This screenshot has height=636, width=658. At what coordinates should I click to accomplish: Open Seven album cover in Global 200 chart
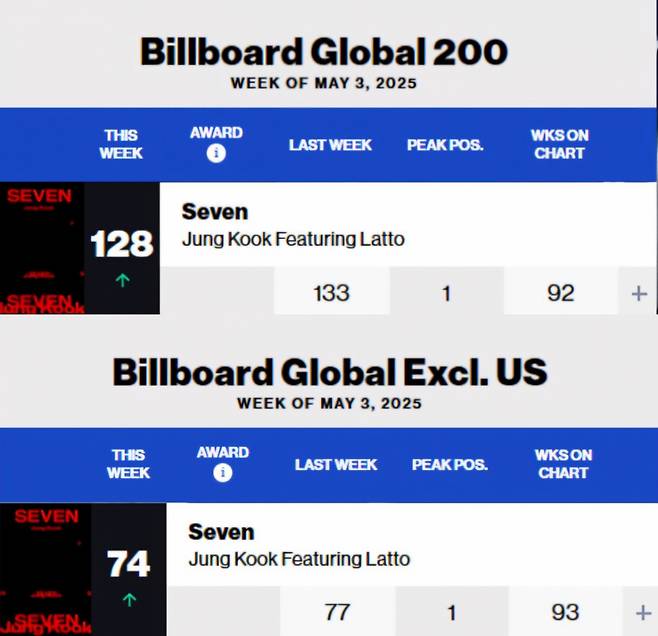pos(41,247)
